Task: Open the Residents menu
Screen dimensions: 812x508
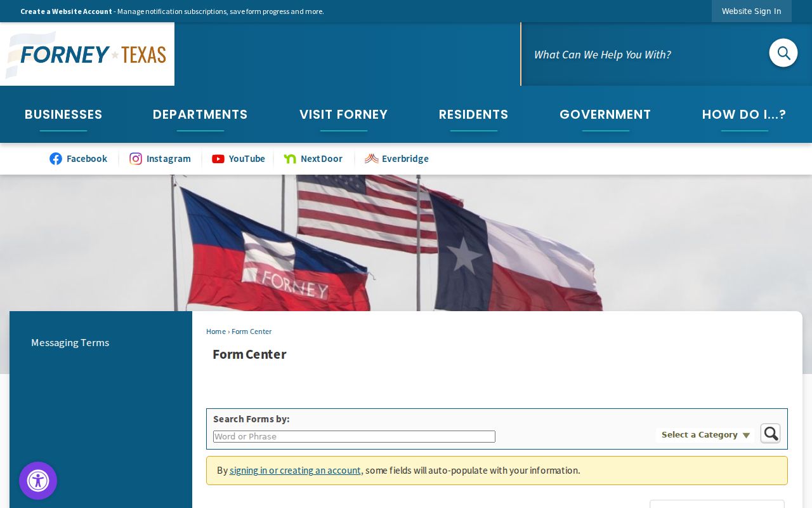Action: tap(473, 114)
